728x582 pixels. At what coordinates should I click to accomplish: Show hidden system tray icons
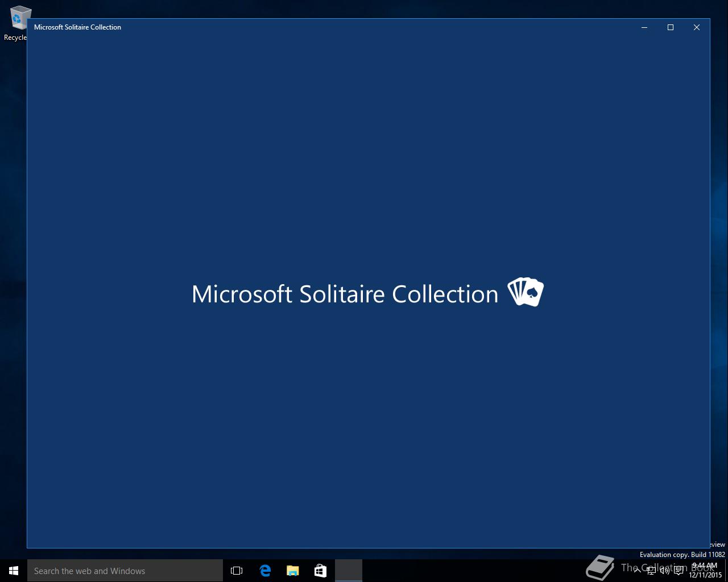638,571
